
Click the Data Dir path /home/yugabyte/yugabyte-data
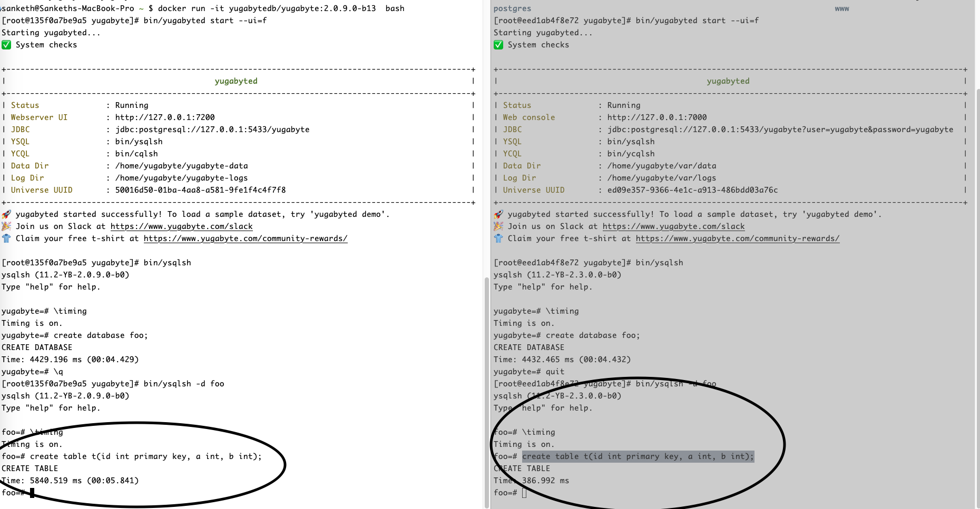pos(182,166)
